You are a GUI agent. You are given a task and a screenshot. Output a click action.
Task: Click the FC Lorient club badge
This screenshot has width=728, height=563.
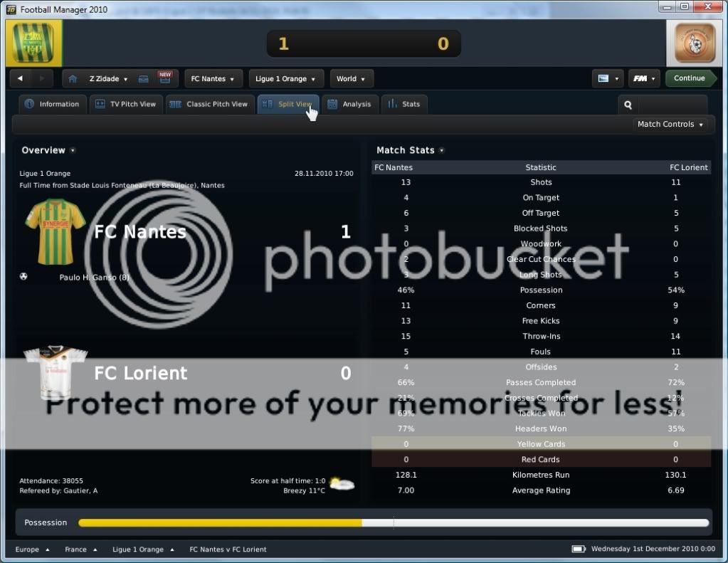coord(695,43)
